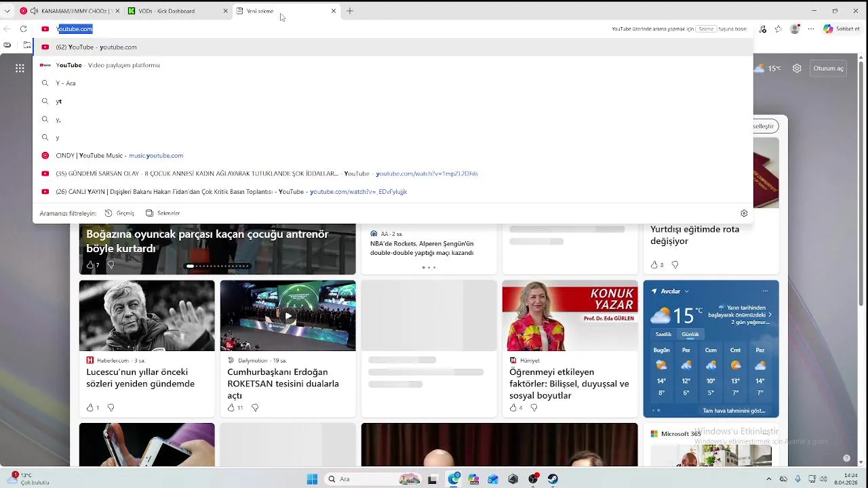Click the browser back arrow
The width and height of the screenshot is (868, 488).
7,29
